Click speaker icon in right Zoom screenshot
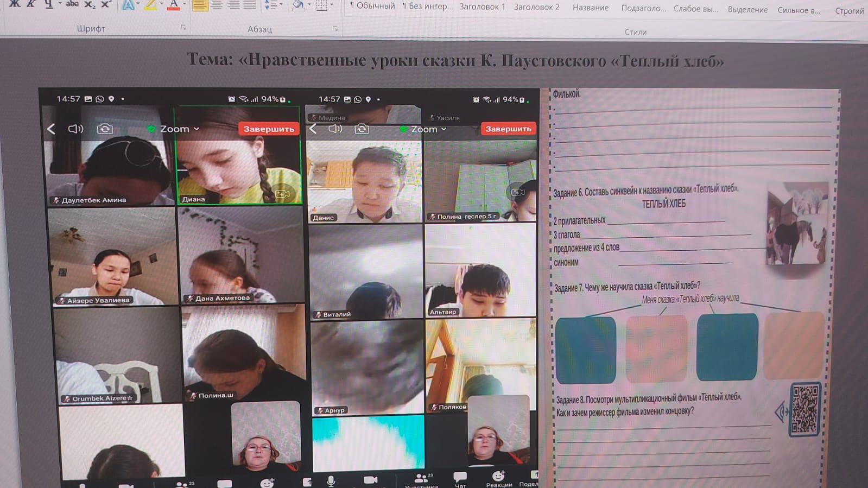The height and width of the screenshot is (488, 868). pyautogui.click(x=335, y=129)
